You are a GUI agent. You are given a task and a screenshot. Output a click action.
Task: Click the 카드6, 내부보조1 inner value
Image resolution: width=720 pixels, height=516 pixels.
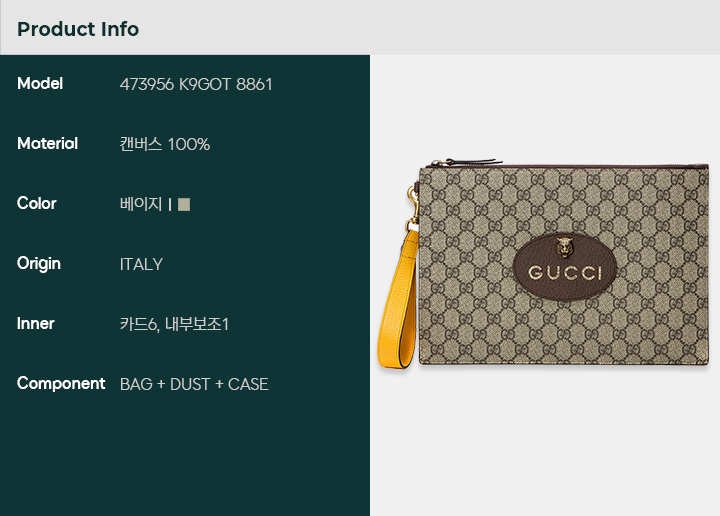pyautogui.click(x=174, y=324)
